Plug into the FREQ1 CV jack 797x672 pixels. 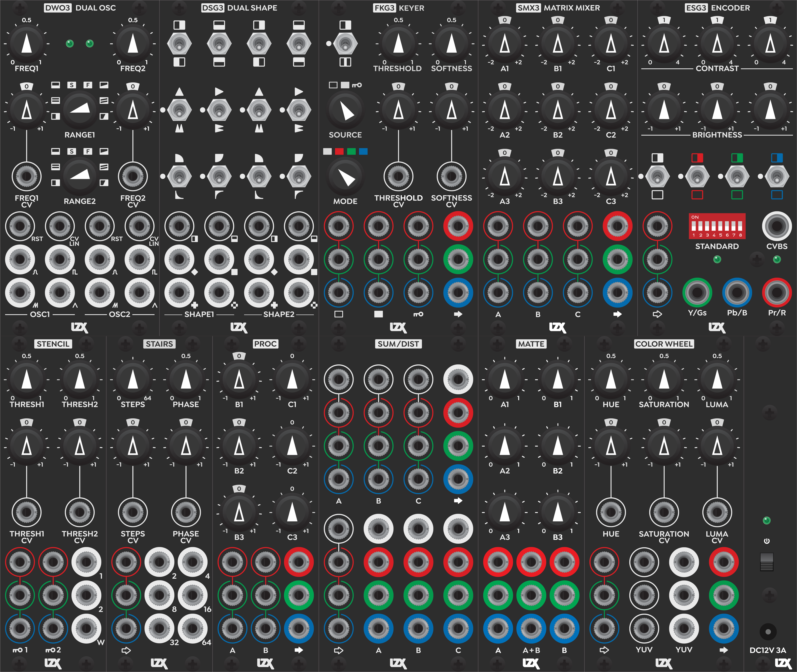(x=27, y=176)
